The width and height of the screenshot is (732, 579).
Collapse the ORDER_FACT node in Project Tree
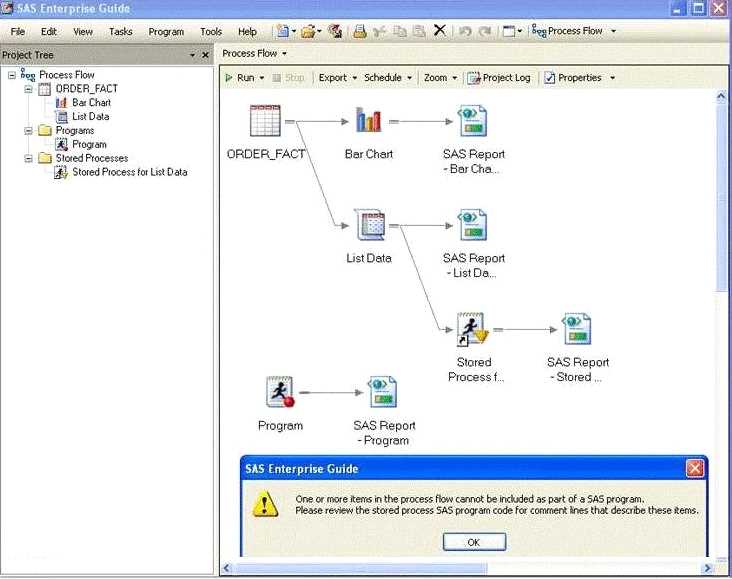[x=29, y=89]
